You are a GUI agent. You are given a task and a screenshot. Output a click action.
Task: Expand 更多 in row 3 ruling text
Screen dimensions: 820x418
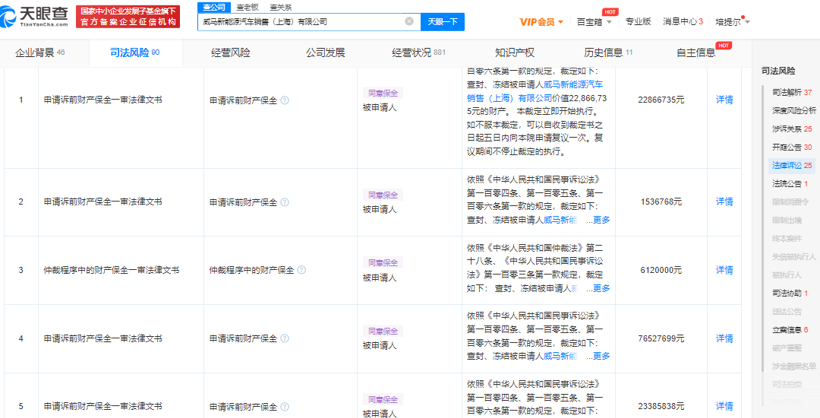coord(601,288)
